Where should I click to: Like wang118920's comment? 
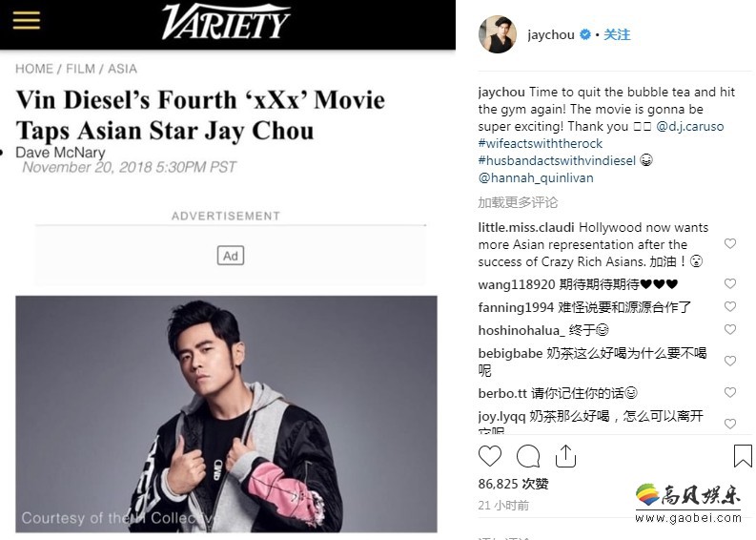pyautogui.click(x=730, y=283)
